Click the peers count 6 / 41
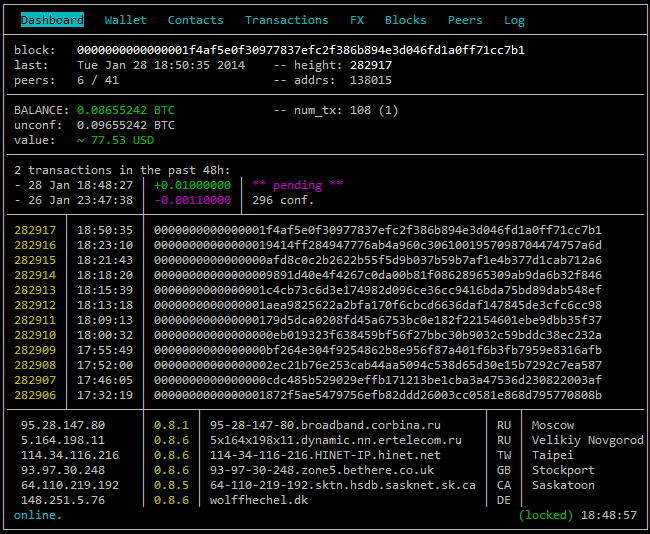The width and height of the screenshot is (650, 534). (98, 80)
